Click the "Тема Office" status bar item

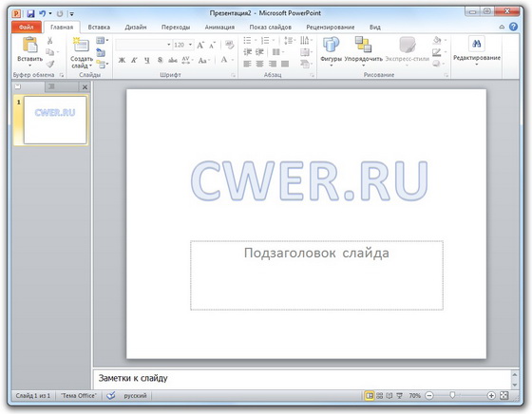[78, 395]
